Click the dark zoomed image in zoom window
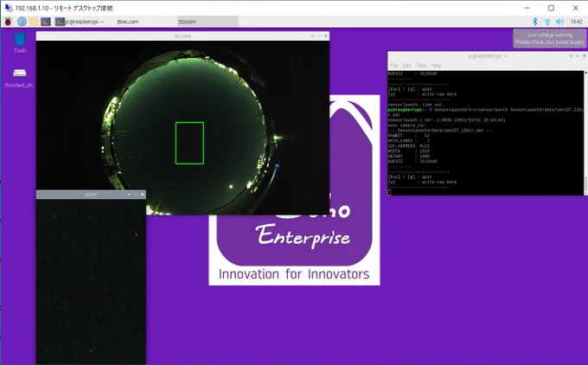Screen dimensions: 588x365 click(91, 281)
